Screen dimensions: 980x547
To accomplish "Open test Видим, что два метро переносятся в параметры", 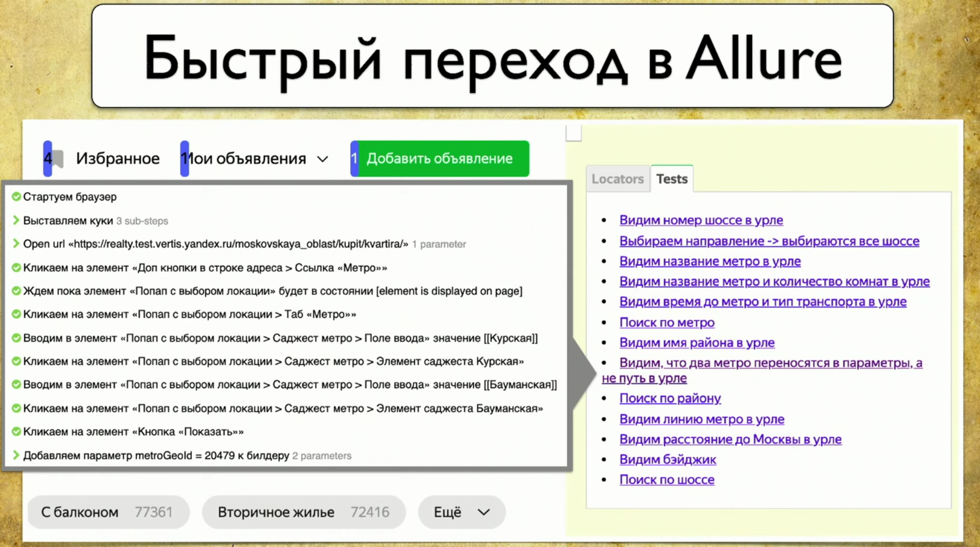I will tap(771, 363).
